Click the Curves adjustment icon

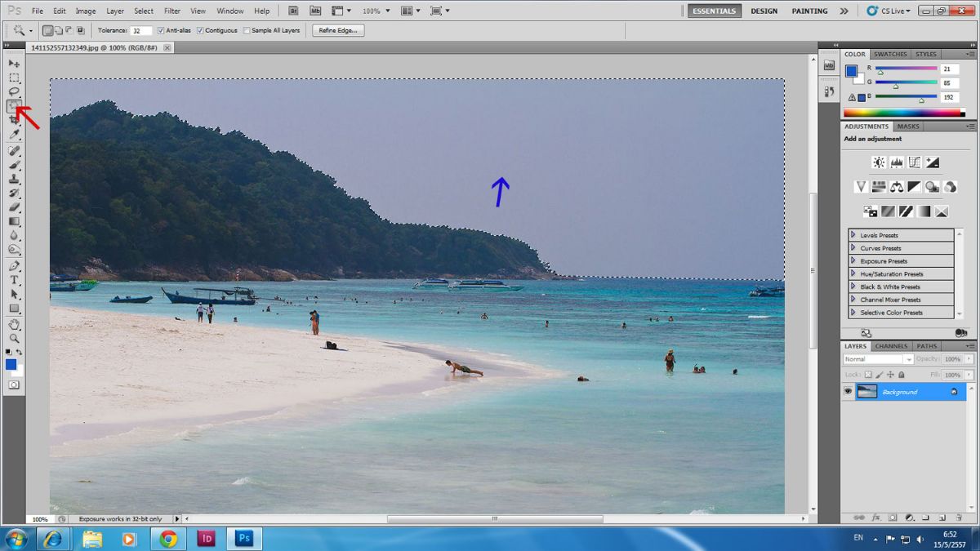point(915,162)
